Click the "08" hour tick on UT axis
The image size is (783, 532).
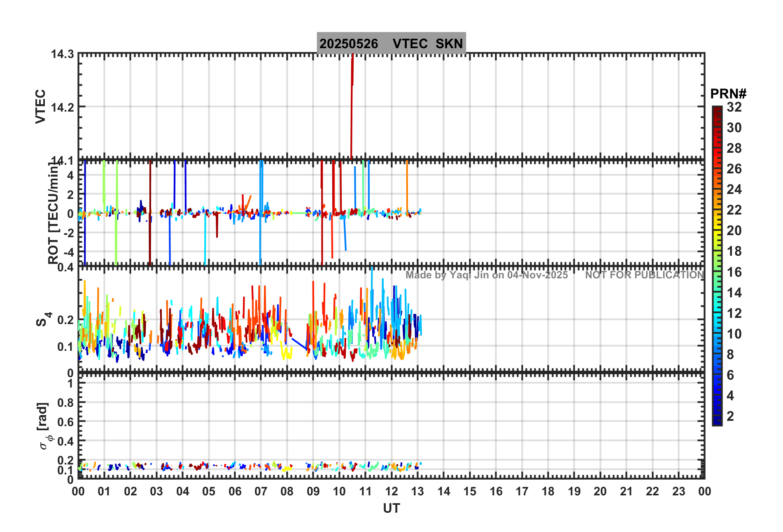point(287,491)
